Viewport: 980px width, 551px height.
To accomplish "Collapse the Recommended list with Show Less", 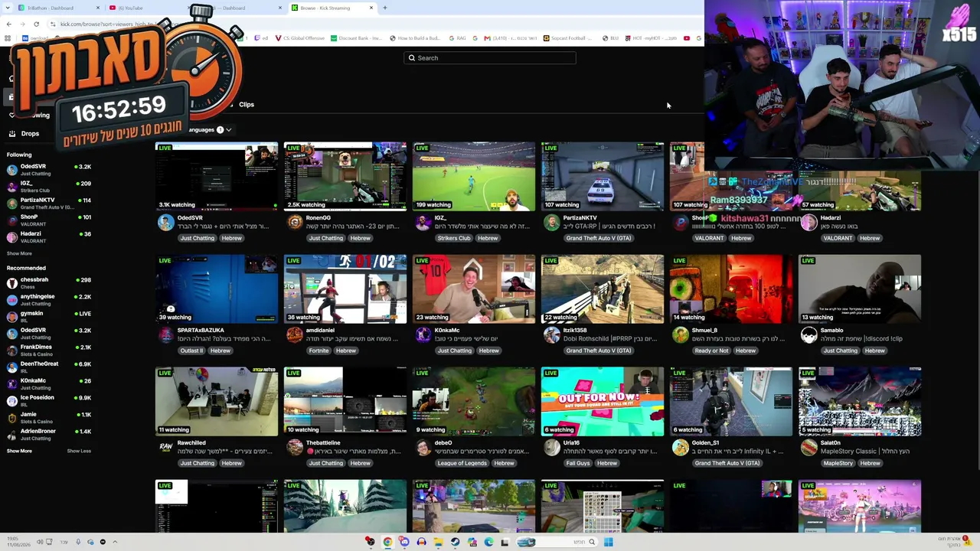I will pyautogui.click(x=79, y=451).
